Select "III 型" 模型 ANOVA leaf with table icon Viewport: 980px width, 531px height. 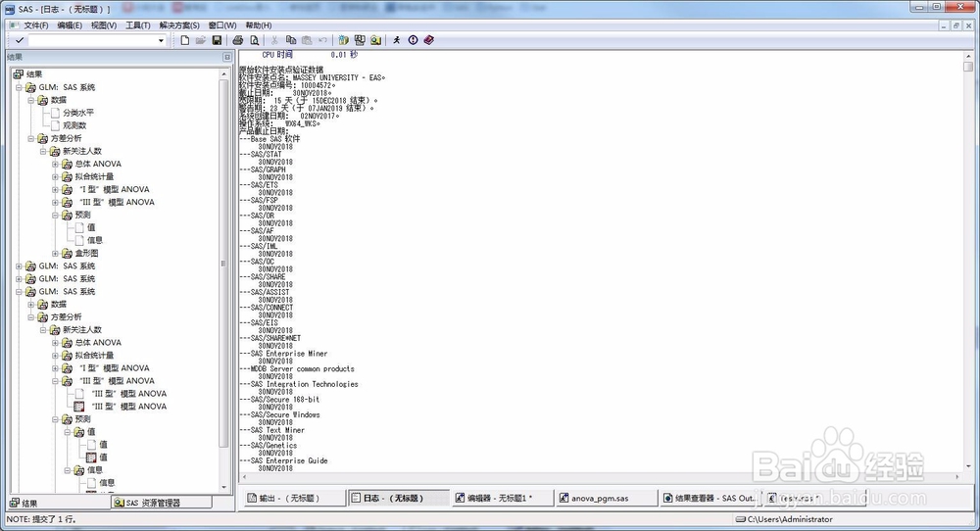(x=128, y=406)
